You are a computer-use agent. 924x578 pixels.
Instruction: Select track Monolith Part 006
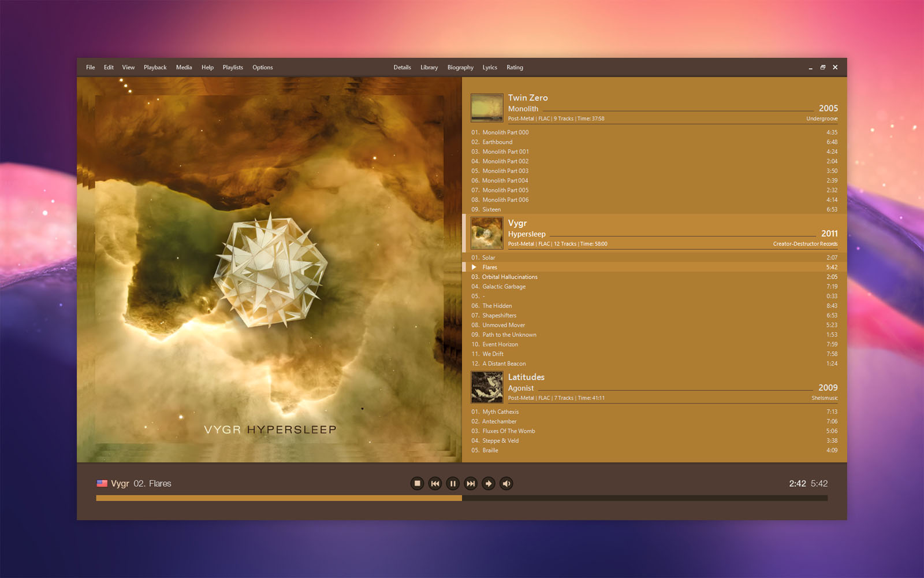point(654,200)
